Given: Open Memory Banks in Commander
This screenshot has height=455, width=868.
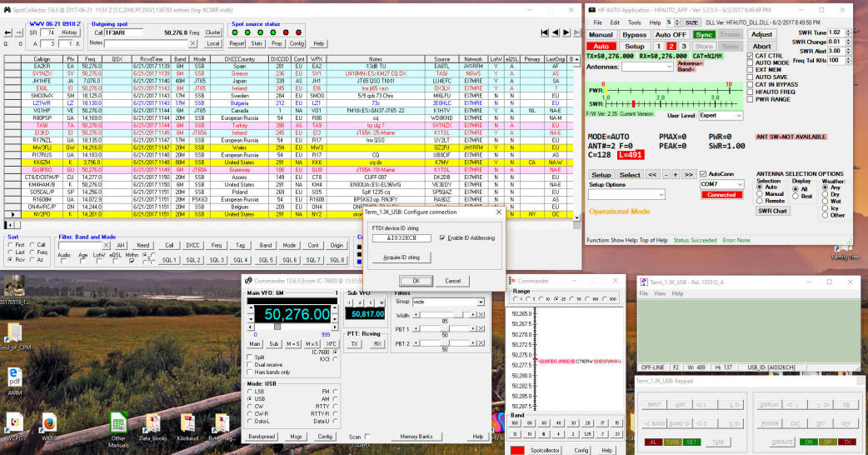Looking at the screenshot, I should 417,436.
